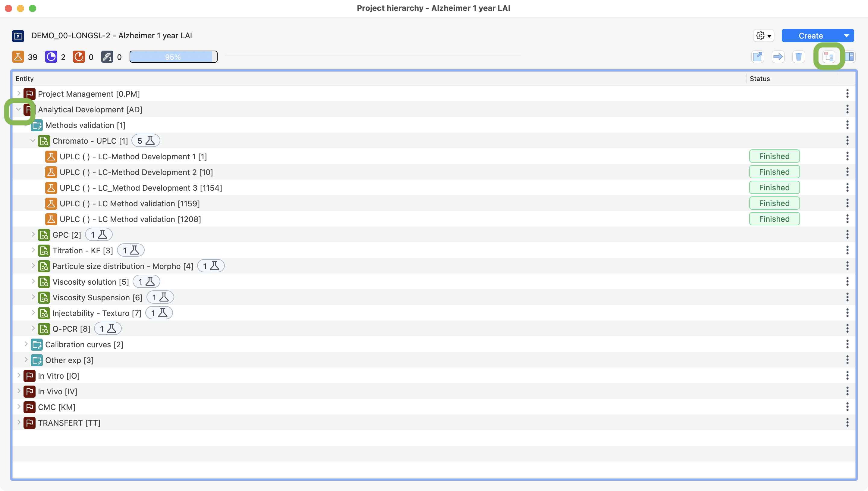Collapse the Chromato - UPLC [1] node
Screen dimensions: 868x491
pos(33,141)
